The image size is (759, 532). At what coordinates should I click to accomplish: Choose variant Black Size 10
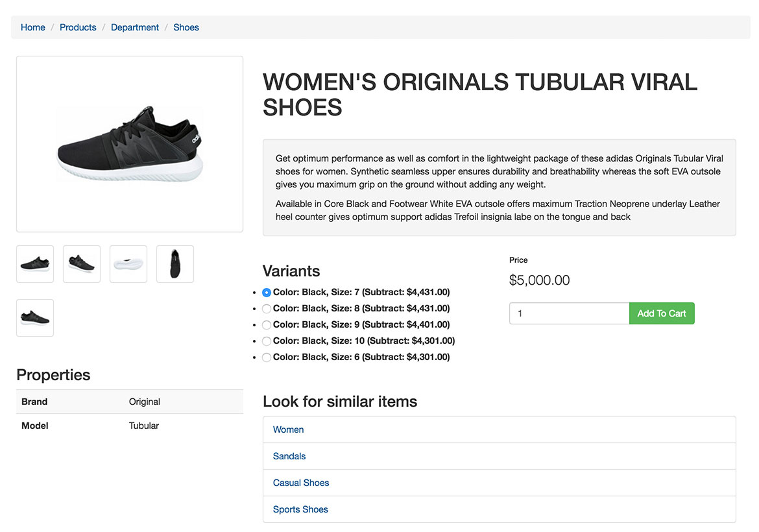tap(266, 341)
